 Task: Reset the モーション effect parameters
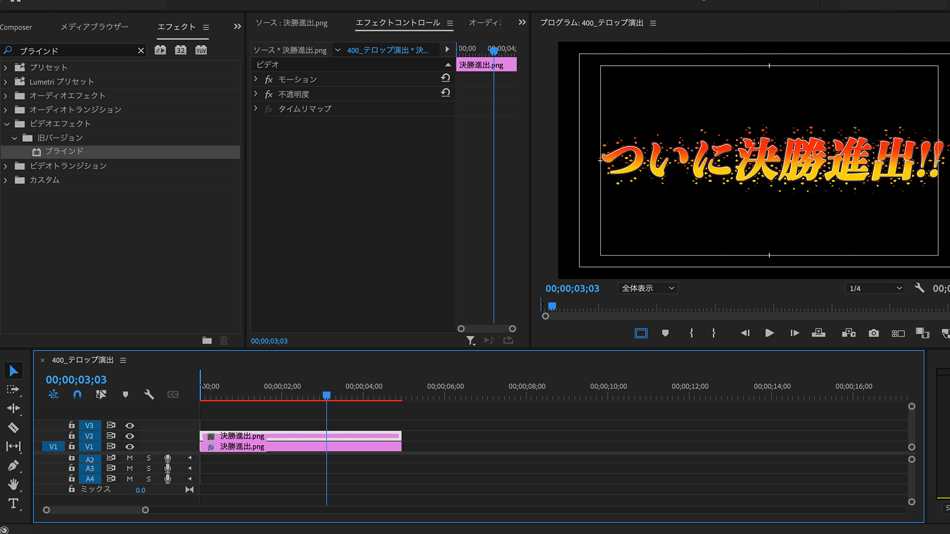(445, 79)
